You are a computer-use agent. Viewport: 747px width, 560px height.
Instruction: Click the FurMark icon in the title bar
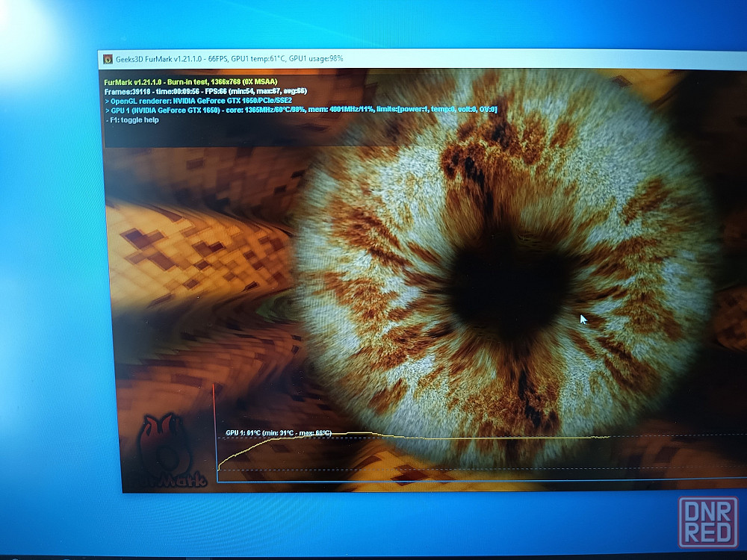[108, 58]
